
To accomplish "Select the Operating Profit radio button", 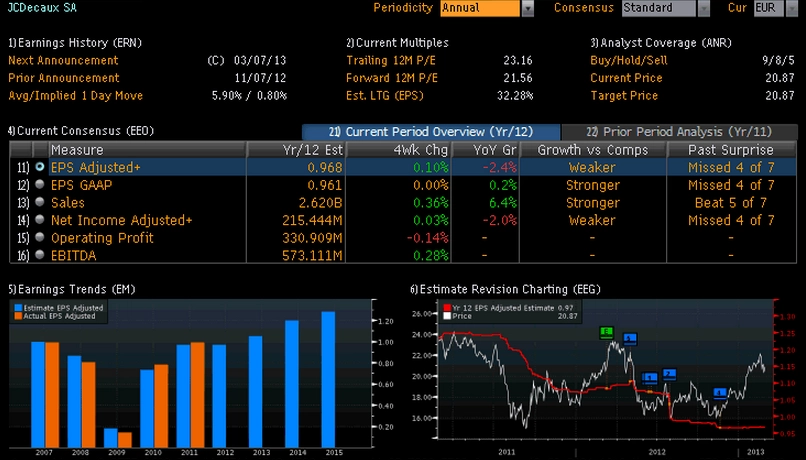I will (40, 237).
